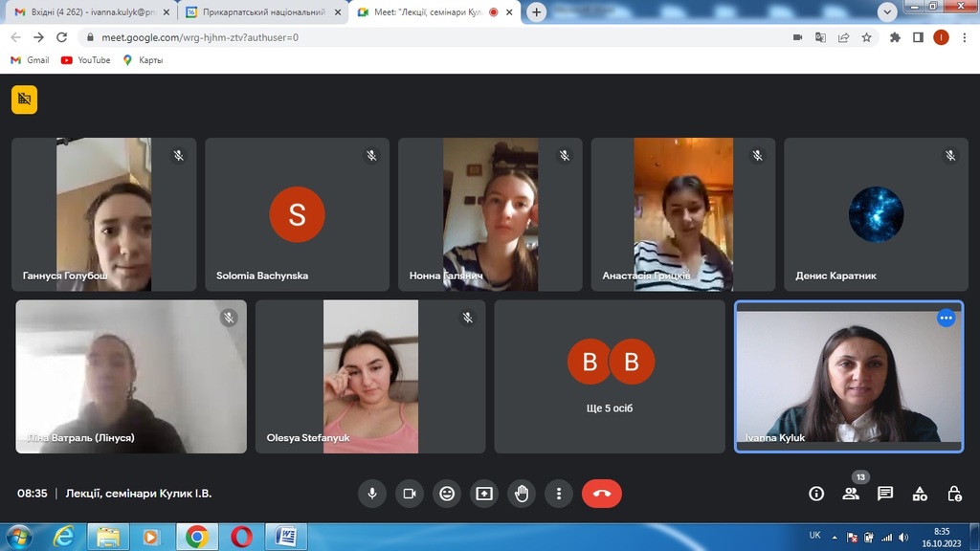Turn off the camera in call controls
Image resolution: width=980 pixels, height=551 pixels.
[x=410, y=494]
